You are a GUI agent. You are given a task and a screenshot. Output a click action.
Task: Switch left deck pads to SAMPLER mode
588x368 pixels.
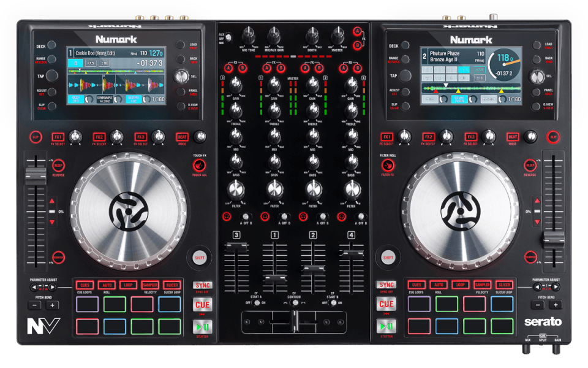point(150,285)
